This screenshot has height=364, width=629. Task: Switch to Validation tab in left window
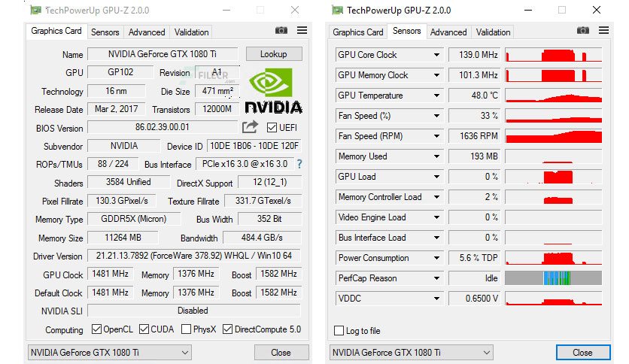coord(191,32)
